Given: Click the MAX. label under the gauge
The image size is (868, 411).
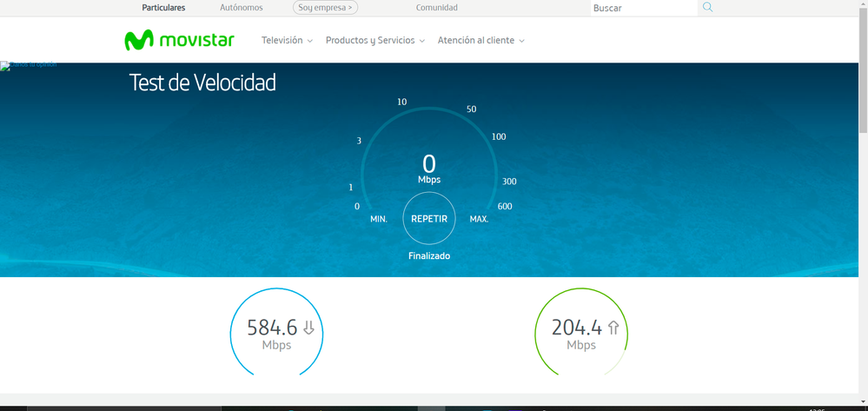Looking at the screenshot, I should pyautogui.click(x=480, y=219).
